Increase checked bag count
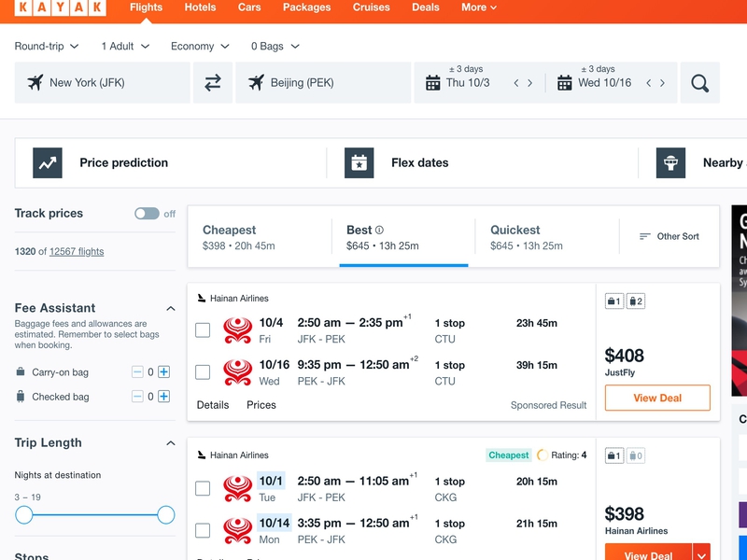 pyautogui.click(x=164, y=396)
